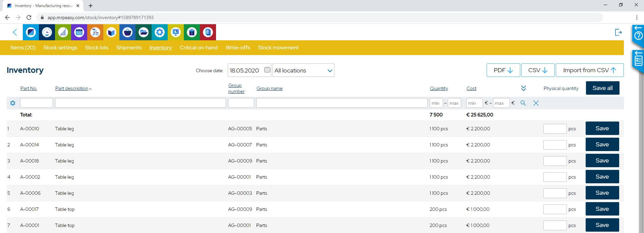Image resolution: width=644 pixels, height=233 pixels.
Task: Download inventory as PDF
Action: (503, 70)
